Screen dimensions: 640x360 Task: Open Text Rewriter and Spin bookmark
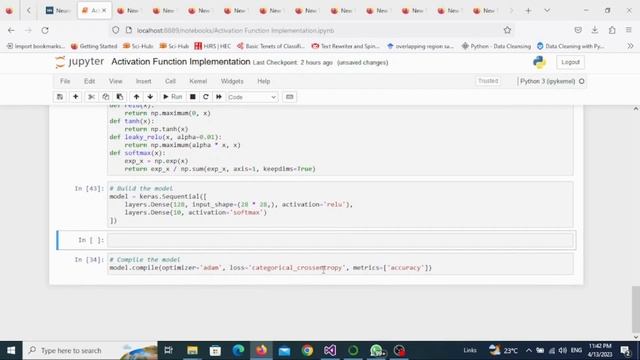click(x=346, y=46)
